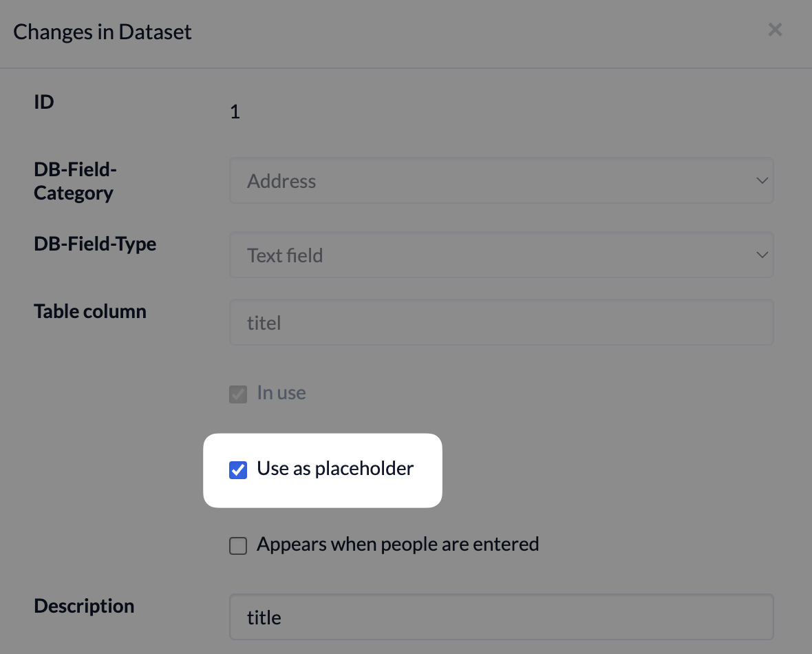Click the chevron arrow on the Text field dropdown
This screenshot has width=812, height=654.
click(762, 255)
